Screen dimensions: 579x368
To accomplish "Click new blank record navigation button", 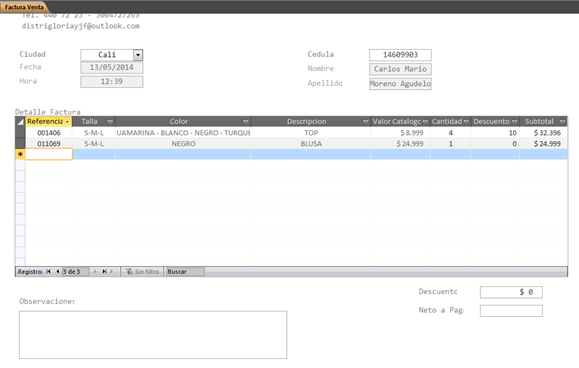I will point(112,272).
